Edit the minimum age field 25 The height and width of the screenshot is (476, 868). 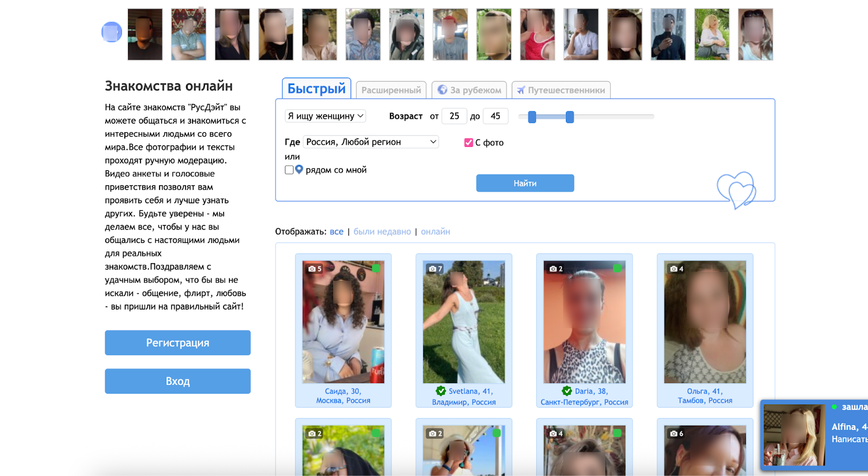(x=454, y=116)
